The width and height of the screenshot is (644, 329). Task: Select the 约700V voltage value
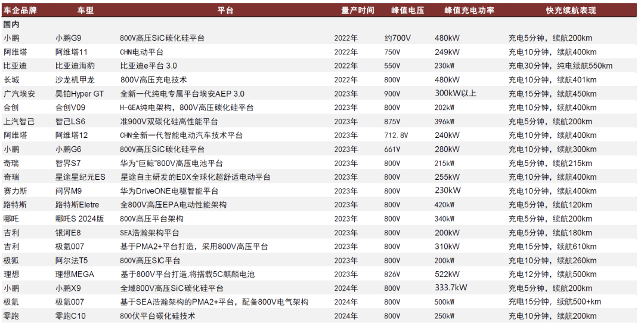pos(398,38)
